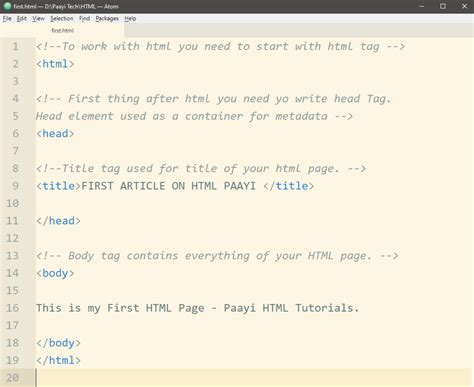Open the Selection menu
Screen dimensions: 474x387
pyautogui.click(x=62, y=19)
